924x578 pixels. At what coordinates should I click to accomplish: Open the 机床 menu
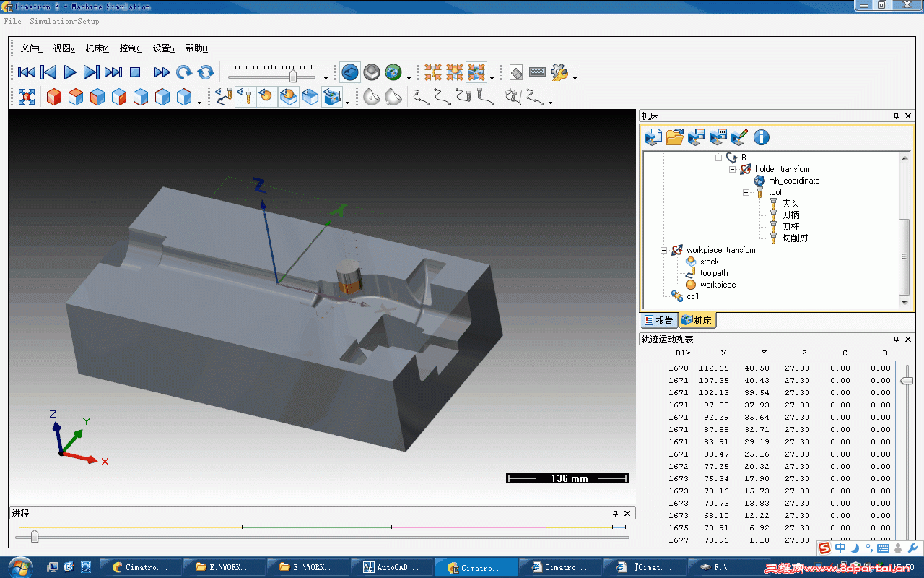coord(97,48)
